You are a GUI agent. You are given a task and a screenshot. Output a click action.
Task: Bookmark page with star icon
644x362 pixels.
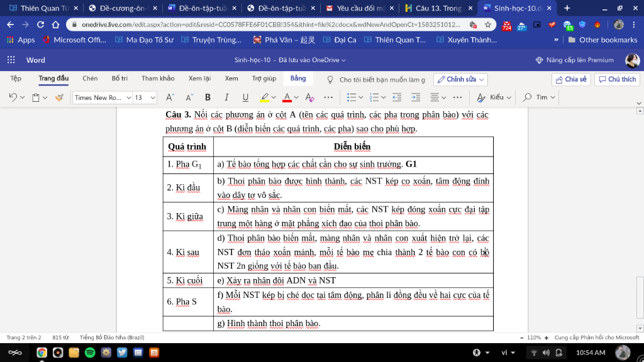[x=487, y=25]
